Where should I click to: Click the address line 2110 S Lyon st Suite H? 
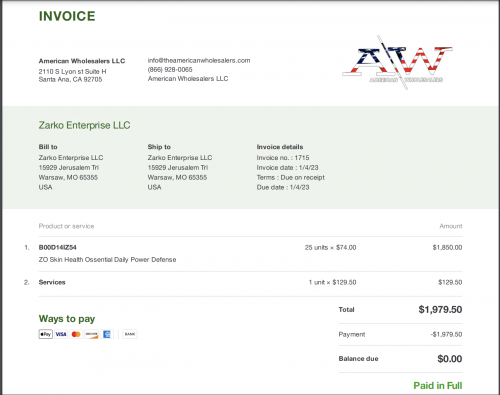coord(72,71)
